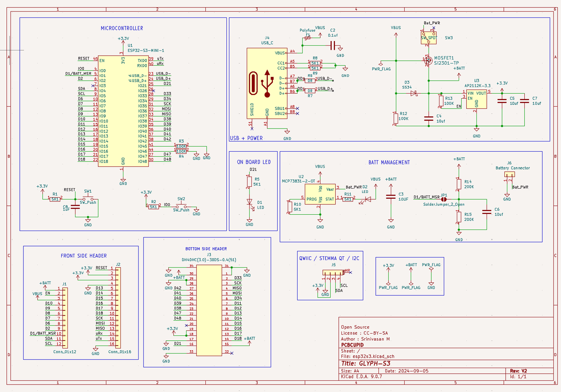Select the ESP32-S3-MINI-1 U1 chip body

coord(123,111)
